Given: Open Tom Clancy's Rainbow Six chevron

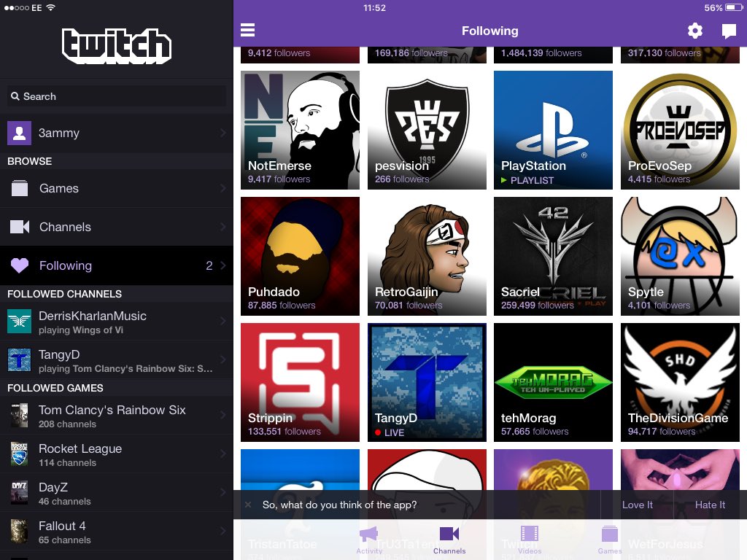Looking at the screenshot, I should click(223, 416).
